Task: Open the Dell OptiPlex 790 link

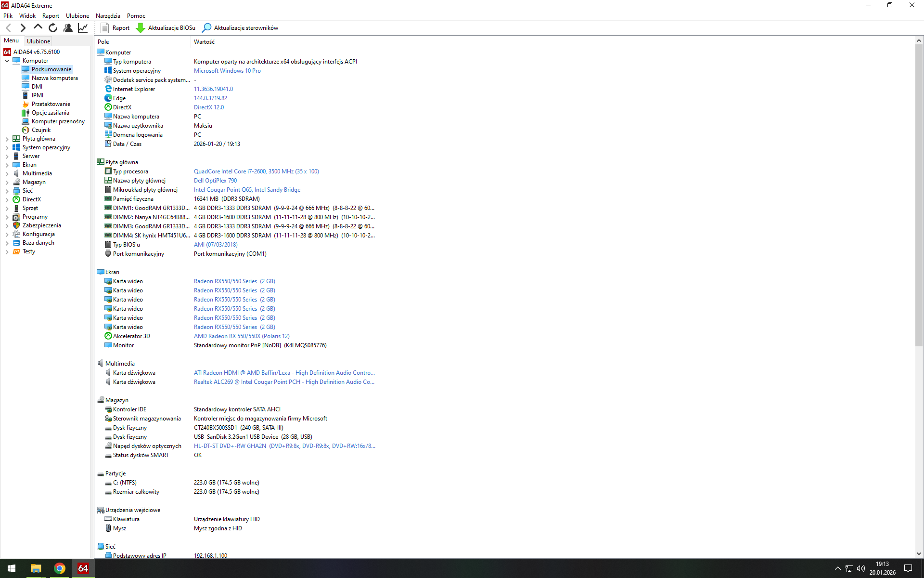Action: pos(215,181)
